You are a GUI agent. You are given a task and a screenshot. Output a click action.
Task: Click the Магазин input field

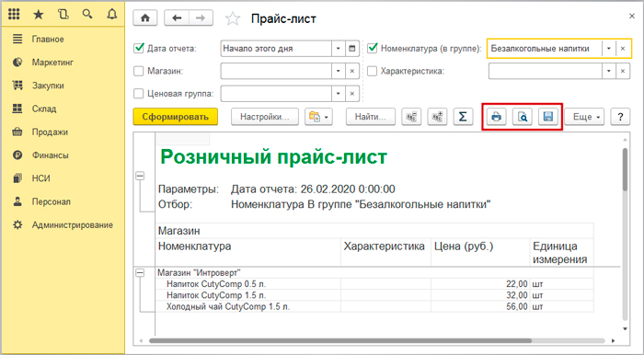point(276,71)
